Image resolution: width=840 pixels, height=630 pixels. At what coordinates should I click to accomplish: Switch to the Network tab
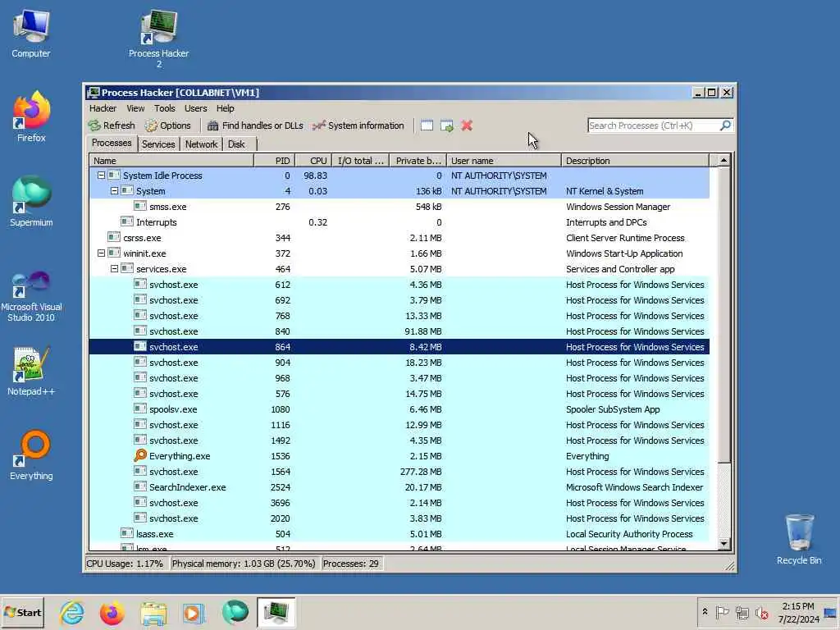(202, 144)
